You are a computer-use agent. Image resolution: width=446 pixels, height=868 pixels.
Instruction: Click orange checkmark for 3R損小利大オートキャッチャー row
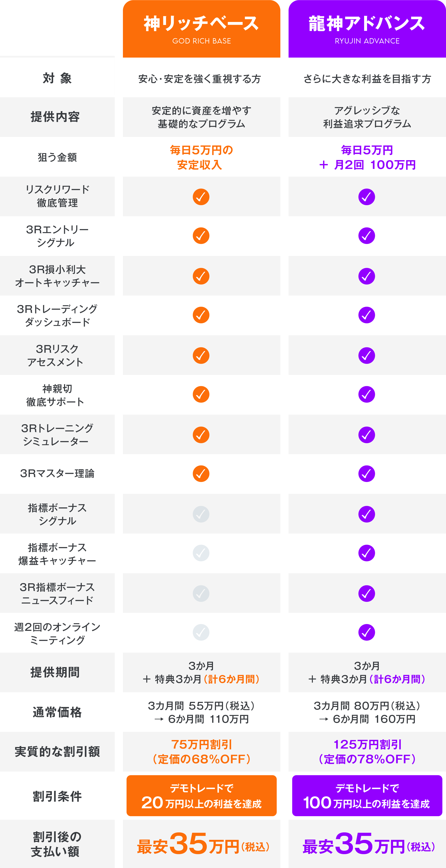(x=201, y=276)
